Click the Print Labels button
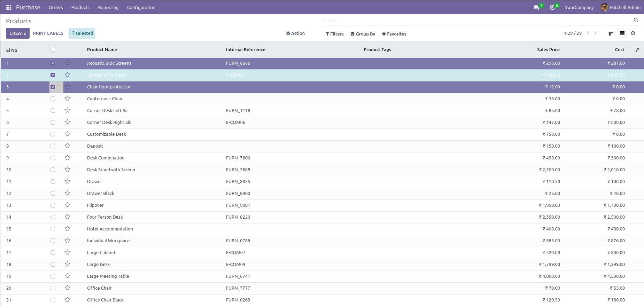Image resolution: width=644 pixels, height=306 pixels. 48,33
